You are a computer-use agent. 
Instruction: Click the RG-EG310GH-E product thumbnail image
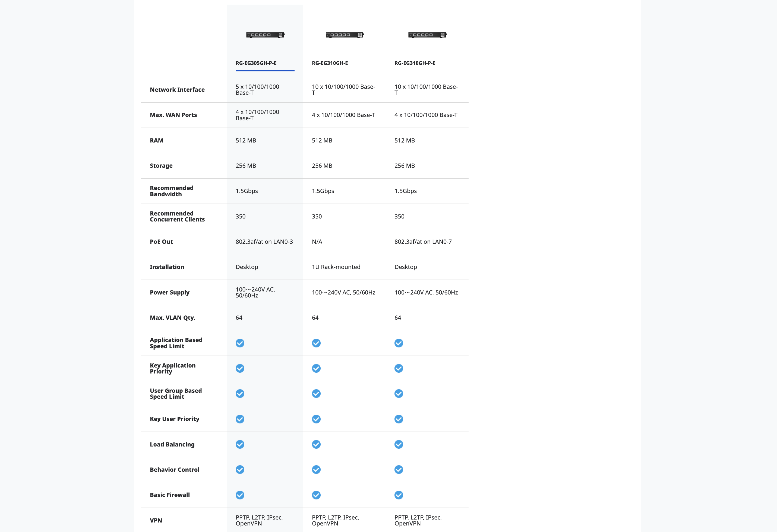(345, 35)
